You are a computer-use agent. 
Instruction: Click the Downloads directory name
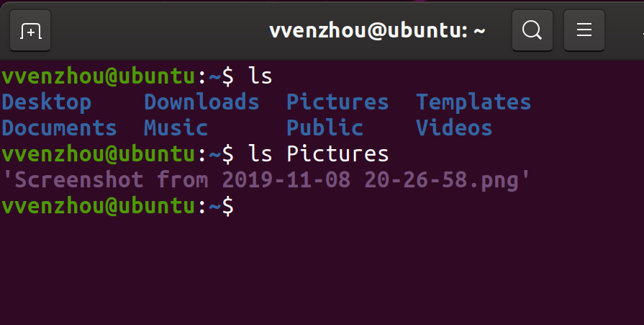pos(201,102)
